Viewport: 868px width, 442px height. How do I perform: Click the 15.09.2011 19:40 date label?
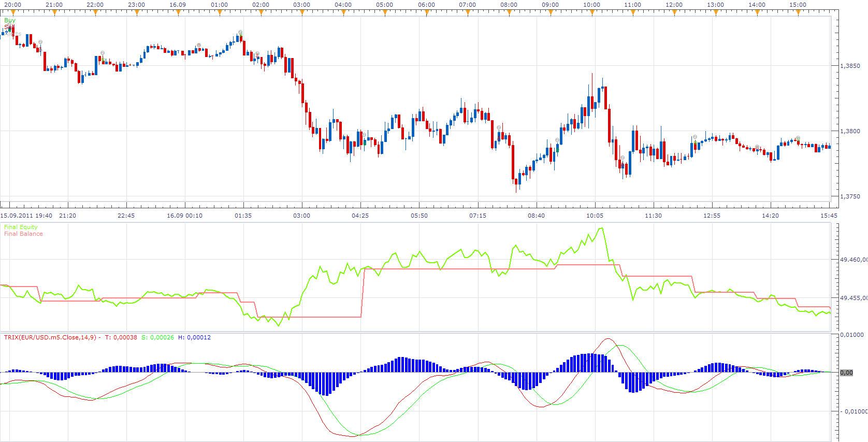(26, 216)
